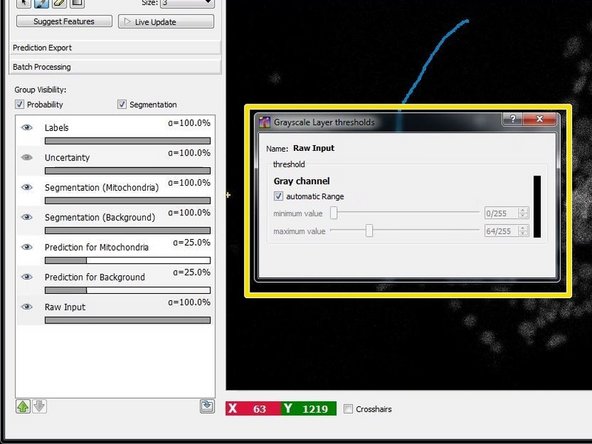
Task: Uncheck automatic Range in Gray channel
Action: [278, 196]
